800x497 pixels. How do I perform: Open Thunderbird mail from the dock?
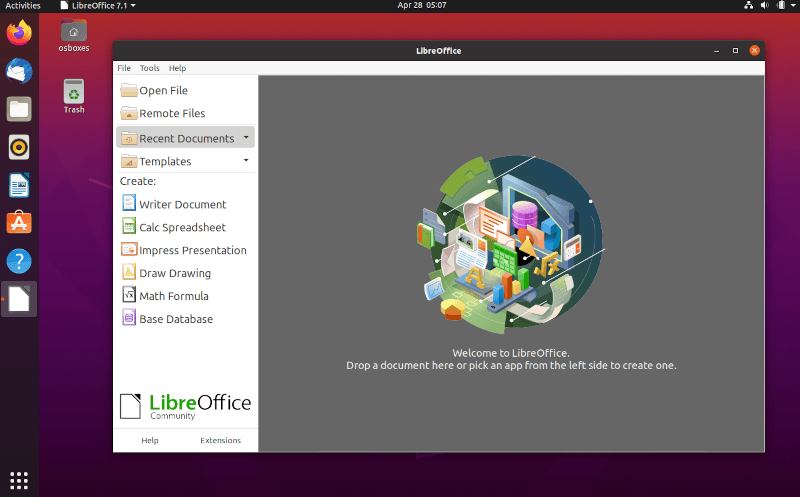19,71
